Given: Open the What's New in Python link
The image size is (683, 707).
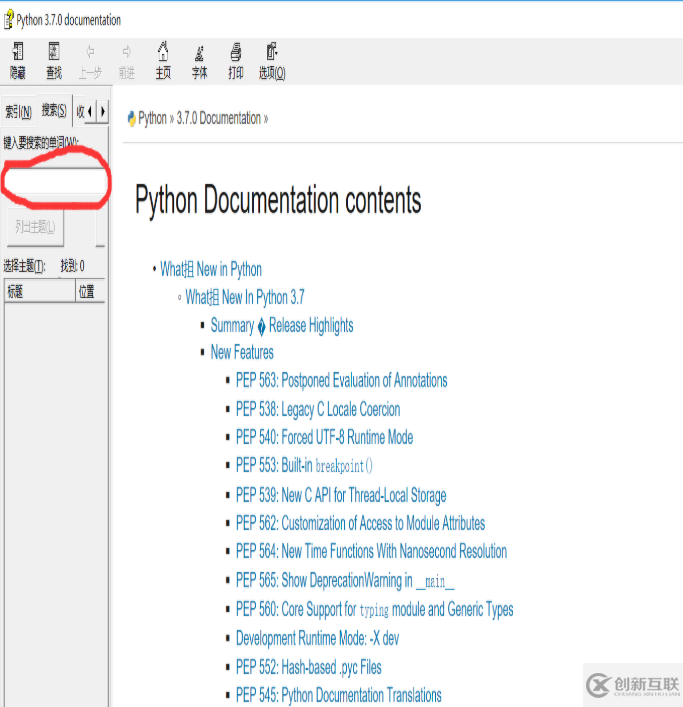Looking at the screenshot, I should (211, 269).
